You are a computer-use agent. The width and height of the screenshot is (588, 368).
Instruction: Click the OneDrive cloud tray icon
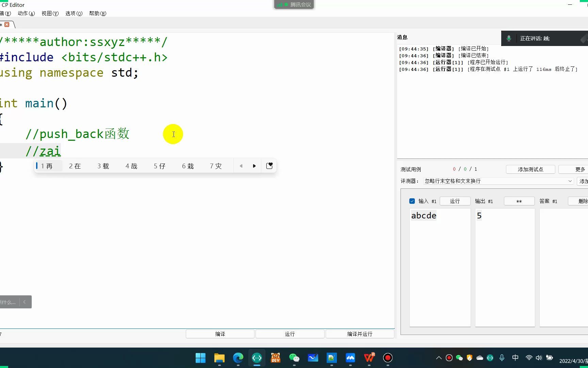click(479, 358)
